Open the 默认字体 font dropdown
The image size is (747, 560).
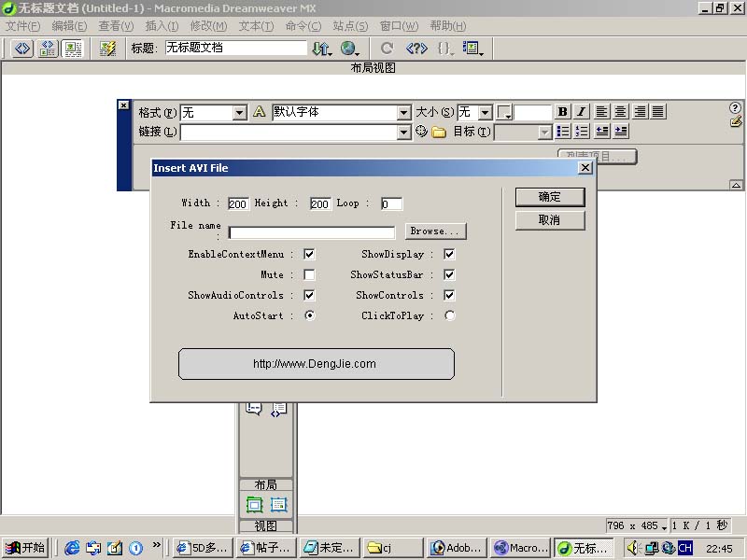click(x=404, y=112)
